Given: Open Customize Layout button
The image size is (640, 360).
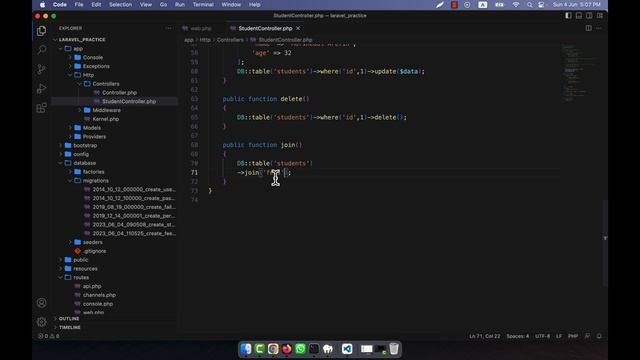Looking at the screenshot, I should pos(600,16).
